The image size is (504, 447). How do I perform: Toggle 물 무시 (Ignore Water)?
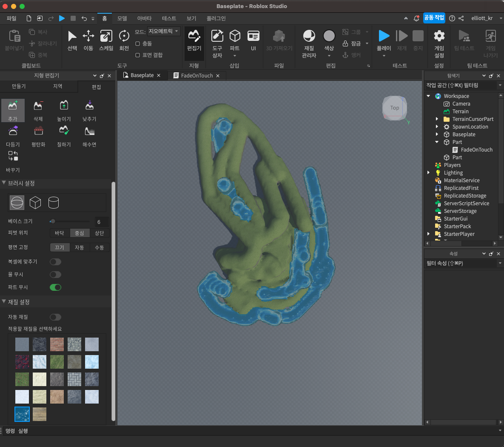coord(55,275)
